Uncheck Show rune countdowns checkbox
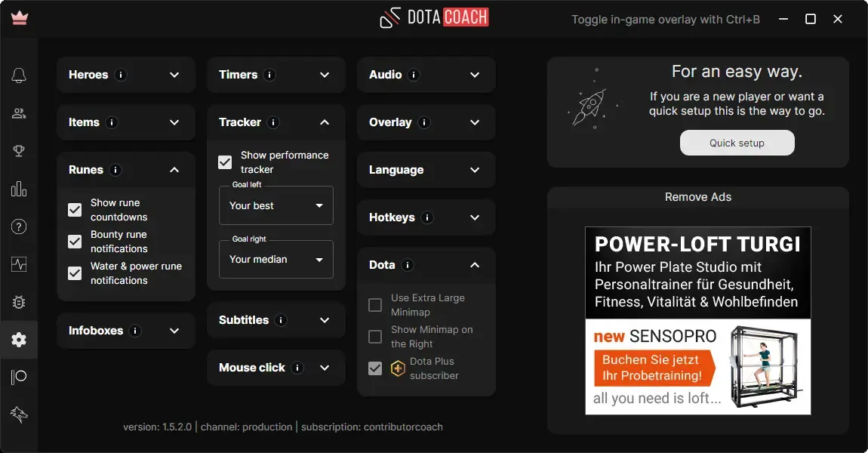The width and height of the screenshot is (868, 453). [x=75, y=210]
